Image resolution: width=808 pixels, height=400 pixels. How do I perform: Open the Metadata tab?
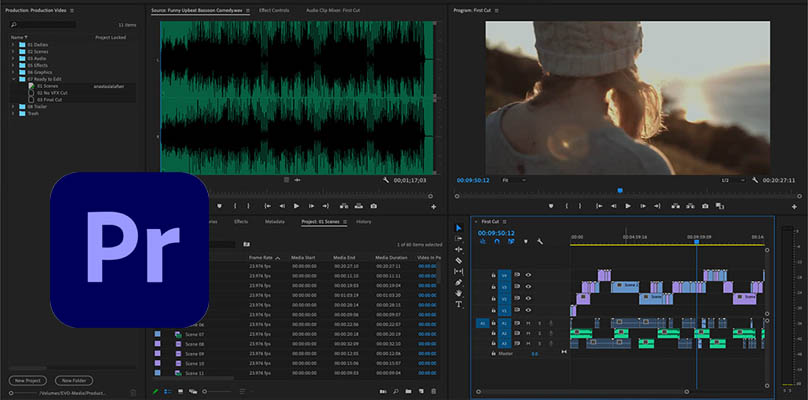(x=274, y=221)
